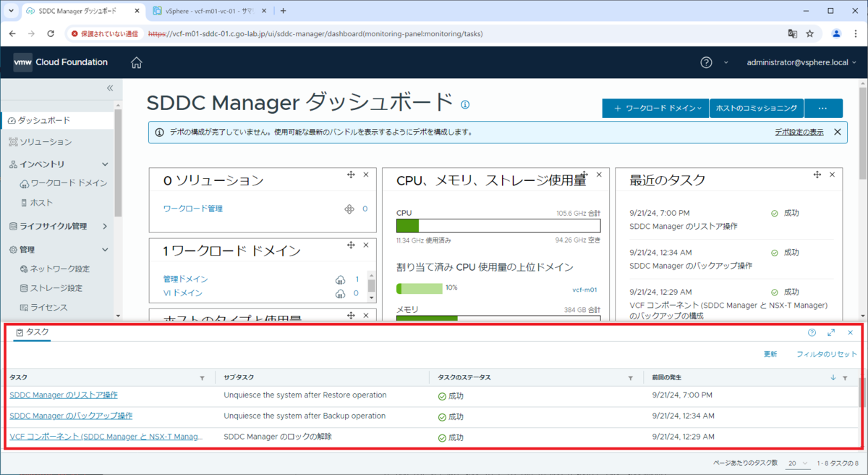Open SDDC Manager のバックアップ操作 task link

[x=71, y=416]
